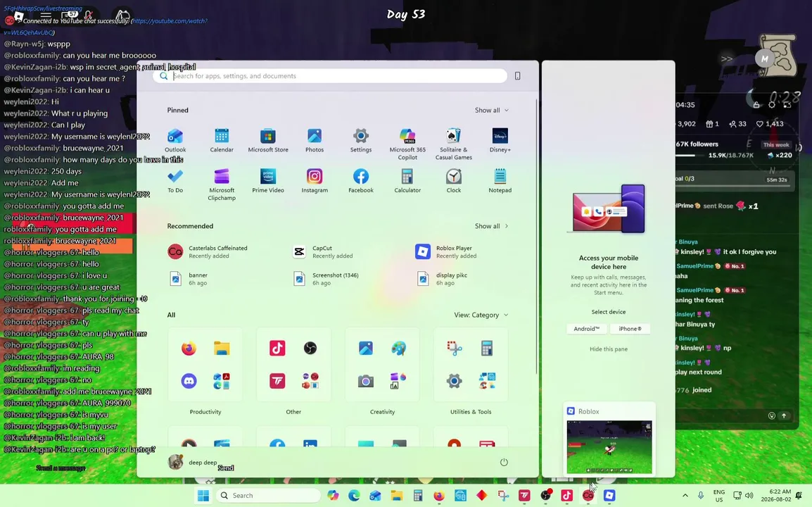Screen dimensions: 812x507
Task: Switch to OBS Studio on the taskbar
Action: [x=545, y=496]
